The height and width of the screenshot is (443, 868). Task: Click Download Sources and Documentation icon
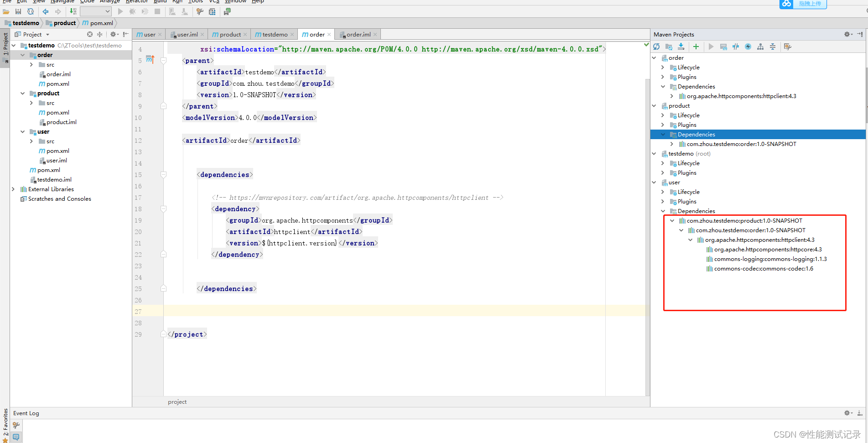681,47
